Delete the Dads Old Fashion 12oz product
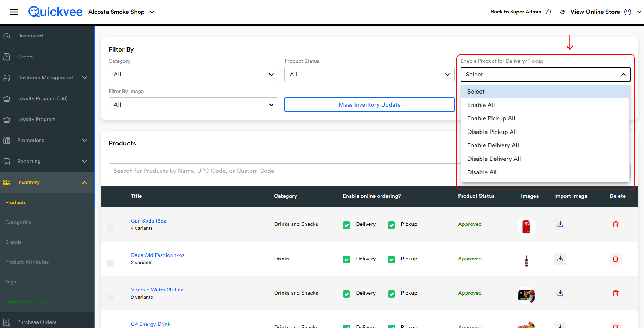 click(615, 259)
